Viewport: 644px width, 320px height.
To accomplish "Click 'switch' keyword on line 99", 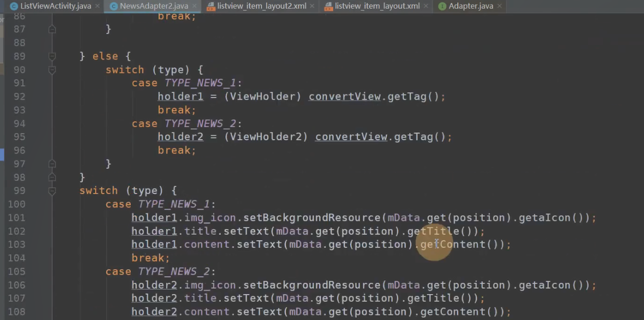I will coord(99,190).
